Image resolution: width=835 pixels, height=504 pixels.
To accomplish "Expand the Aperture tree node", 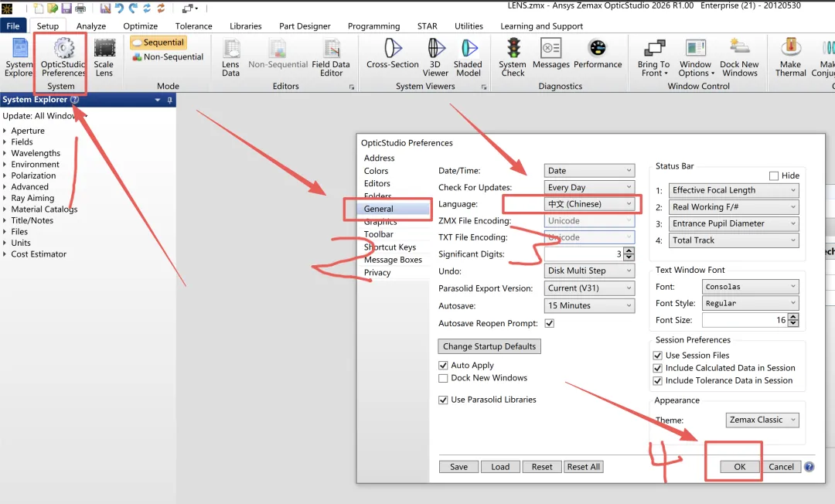I will pos(5,131).
